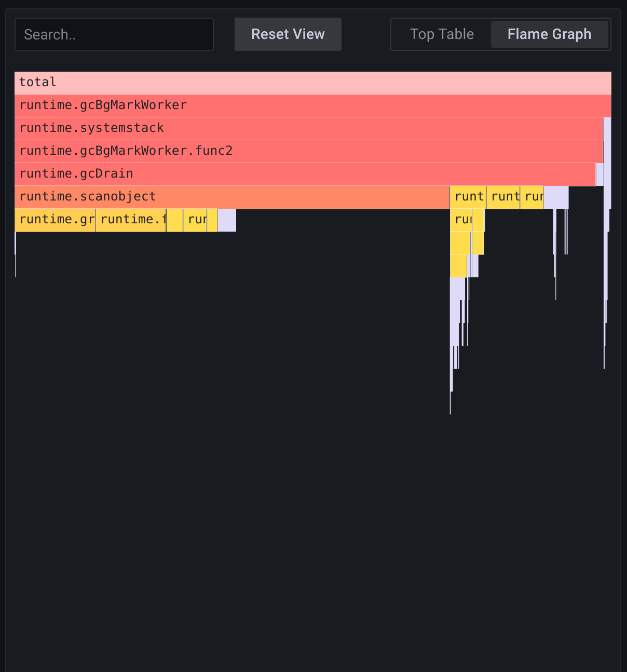Open the runtime.gcBgMarkWorker frame

point(313,105)
